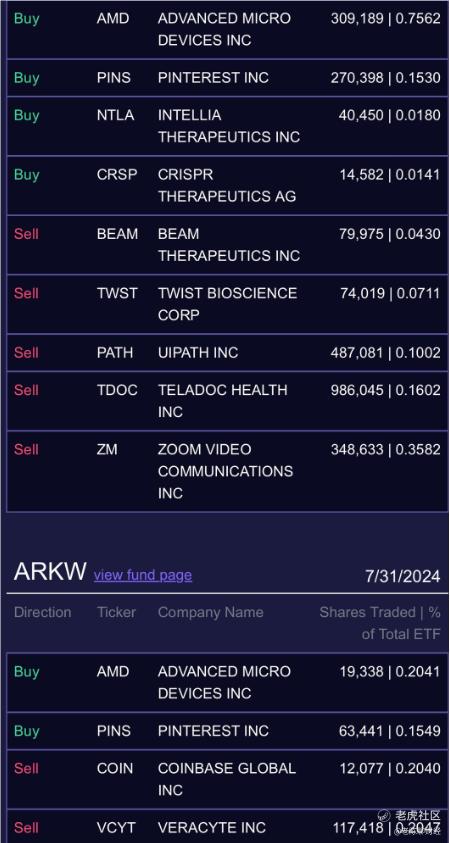
Task: Click CRISPR THERAPEUTICS AG company name
Action: [227, 185]
